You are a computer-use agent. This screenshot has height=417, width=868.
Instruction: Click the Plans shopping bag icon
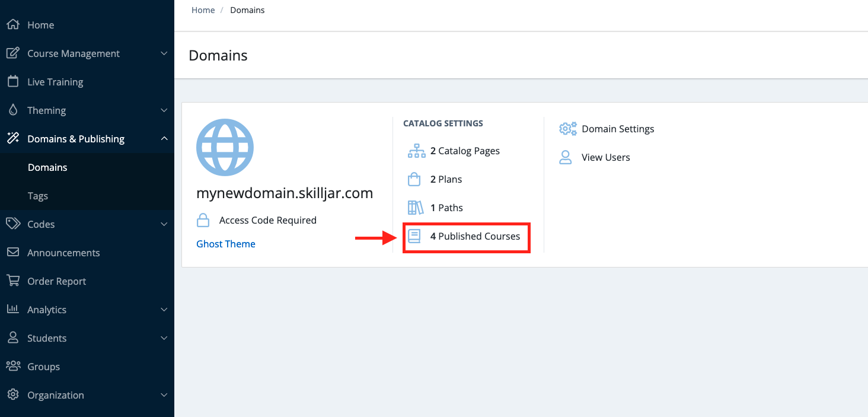(x=414, y=179)
